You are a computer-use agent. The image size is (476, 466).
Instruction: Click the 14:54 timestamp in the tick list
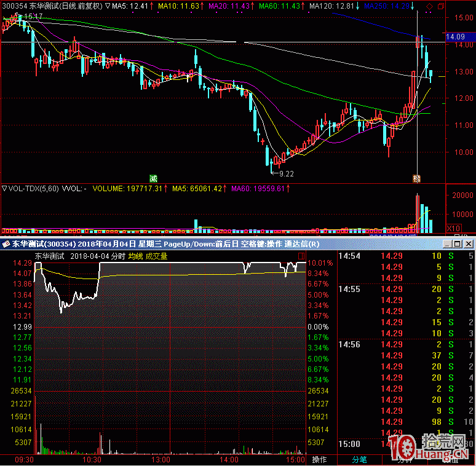[x=349, y=256]
